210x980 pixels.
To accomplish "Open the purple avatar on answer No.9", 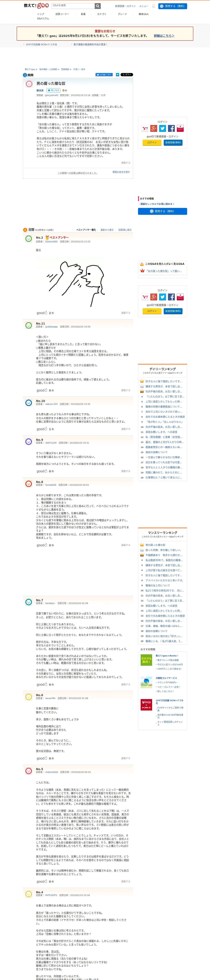I will tap(29, 441).
